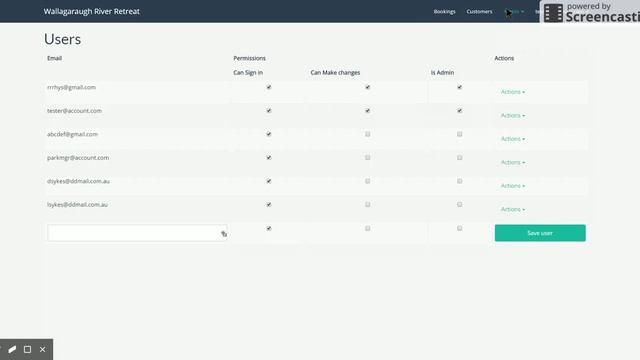
Task: Enable Is Admin for abcdef@gmail.com
Action: (459, 134)
